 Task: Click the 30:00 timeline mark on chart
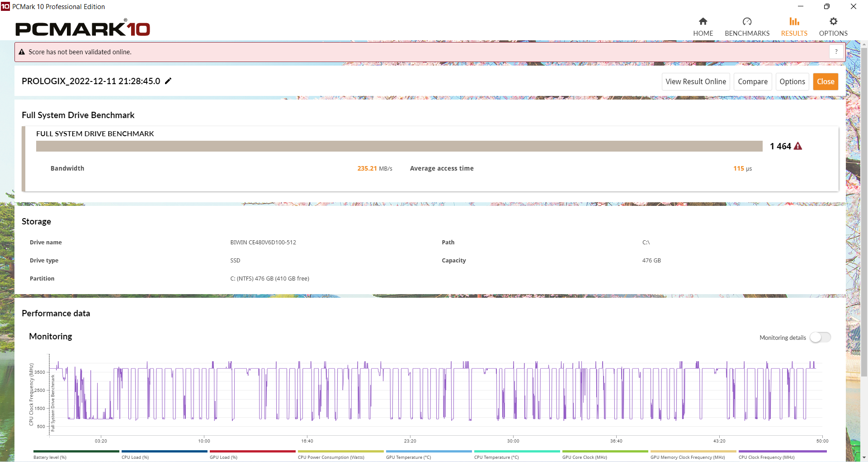tap(513, 441)
